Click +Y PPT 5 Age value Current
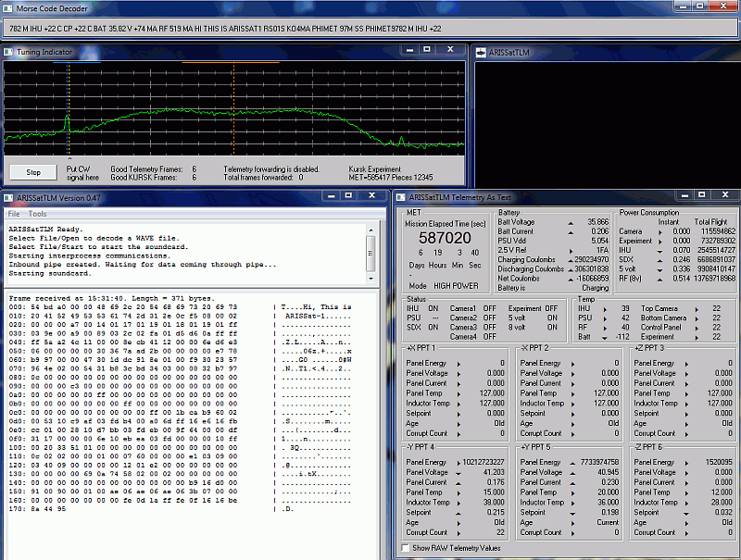Image resolution: width=741 pixels, height=560 pixels. pyautogui.click(x=608, y=522)
